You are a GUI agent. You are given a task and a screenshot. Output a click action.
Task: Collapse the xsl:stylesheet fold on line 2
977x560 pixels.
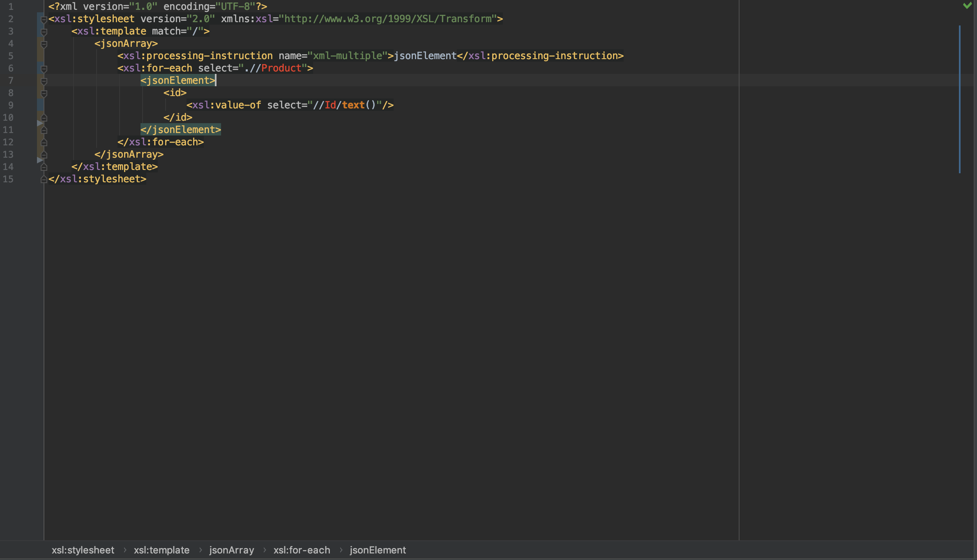(x=44, y=19)
